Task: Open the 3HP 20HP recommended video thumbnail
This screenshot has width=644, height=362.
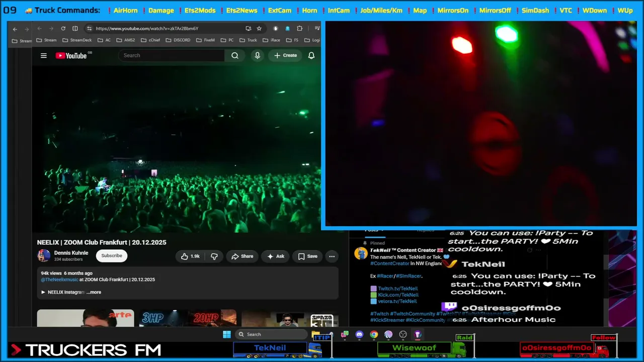Action: (x=188, y=318)
